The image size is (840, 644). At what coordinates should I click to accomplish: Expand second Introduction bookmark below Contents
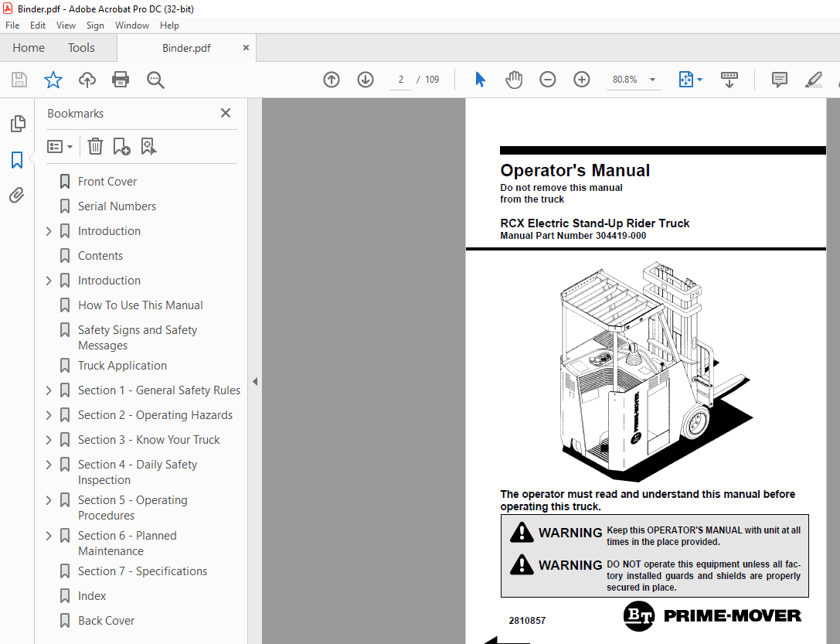pos(49,280)
